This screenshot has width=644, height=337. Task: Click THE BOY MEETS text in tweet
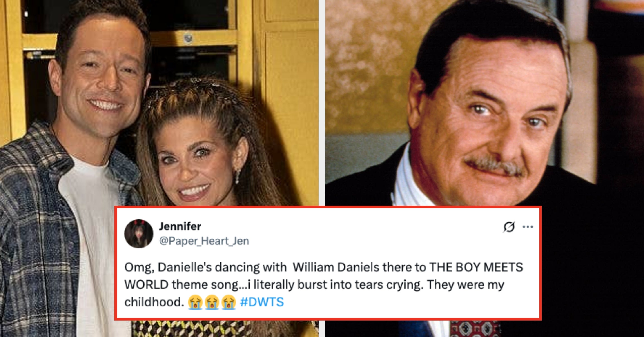[476, 267]
